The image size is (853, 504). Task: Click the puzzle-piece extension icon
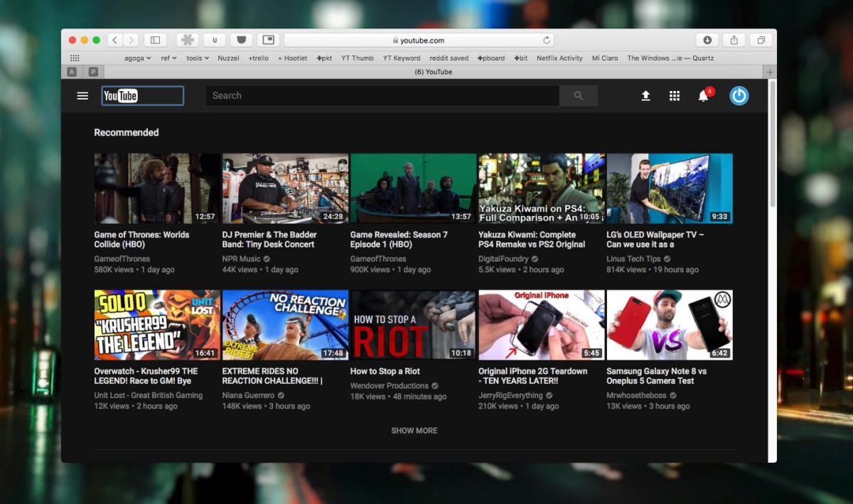click(x=188, y=40)
